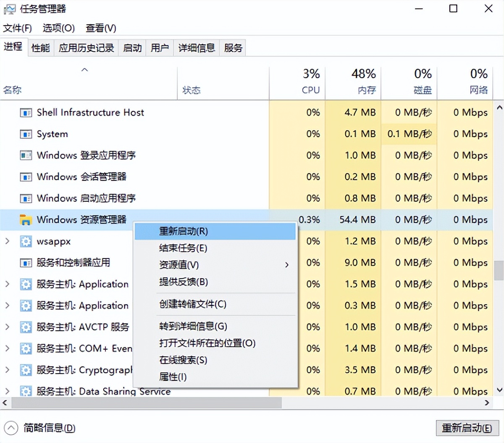Expand the 服务主机: Data Sharing Service group

point(7,391)
